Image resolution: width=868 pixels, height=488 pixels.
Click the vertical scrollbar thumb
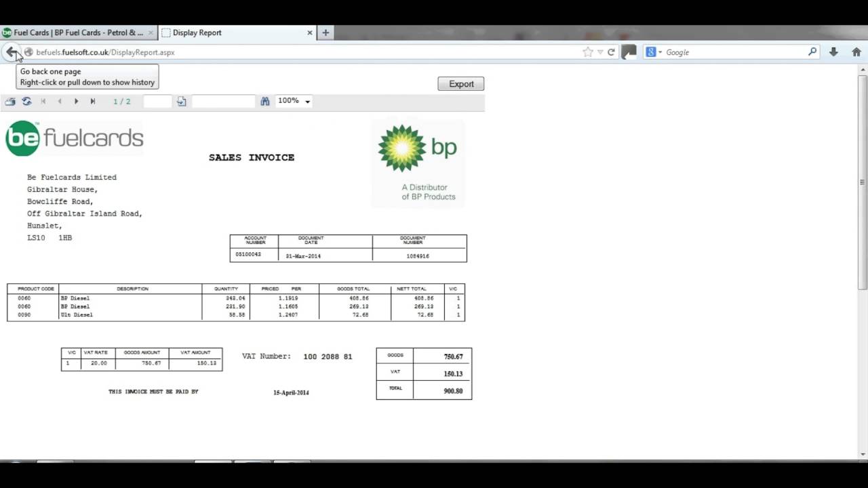(x=863, y=182)
